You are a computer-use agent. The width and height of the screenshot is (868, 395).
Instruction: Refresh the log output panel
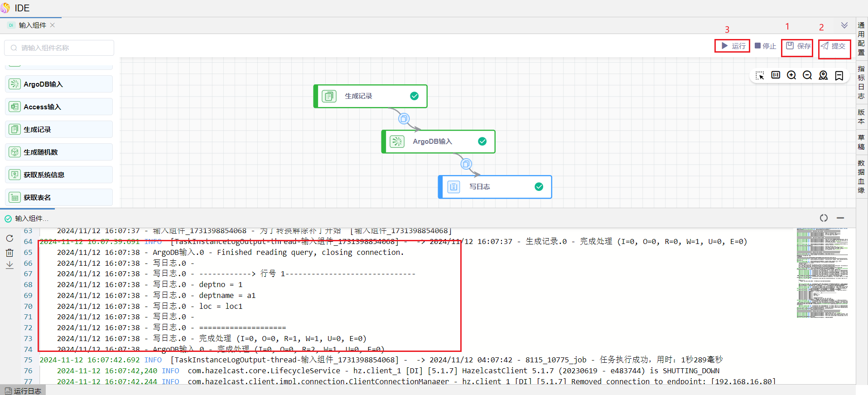coord(10,239)
